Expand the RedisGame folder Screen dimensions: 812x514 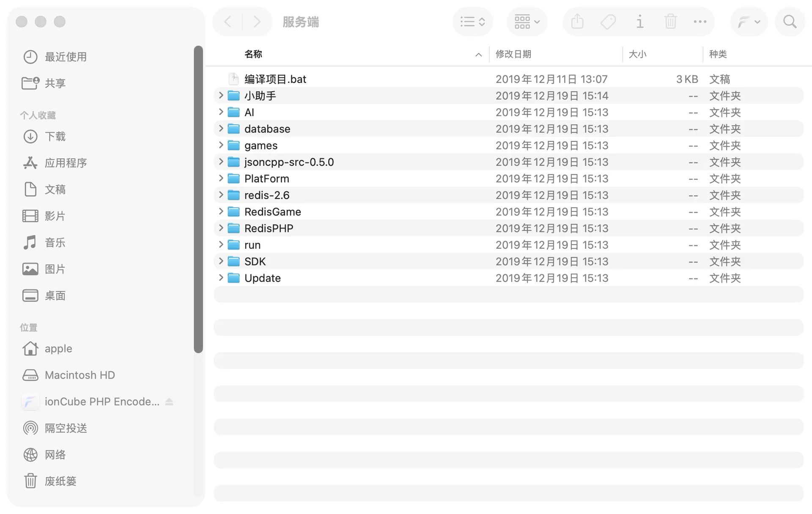pos(221,212)
